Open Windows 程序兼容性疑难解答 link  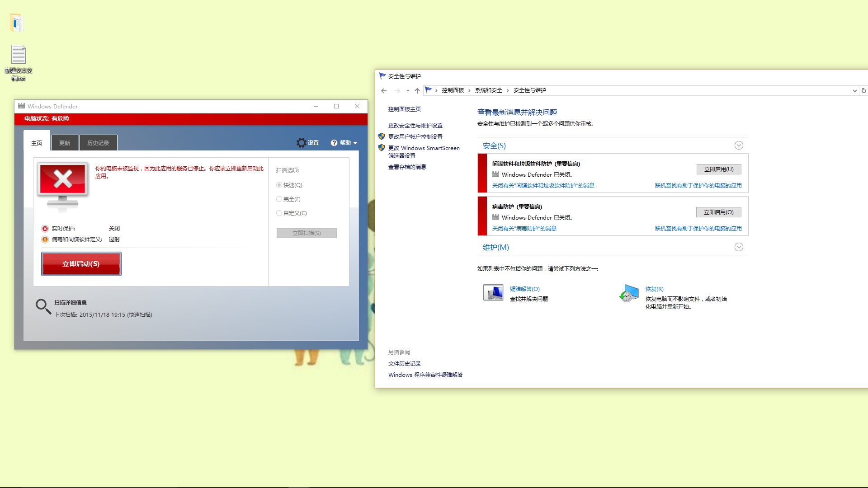[x=425, y=375]
